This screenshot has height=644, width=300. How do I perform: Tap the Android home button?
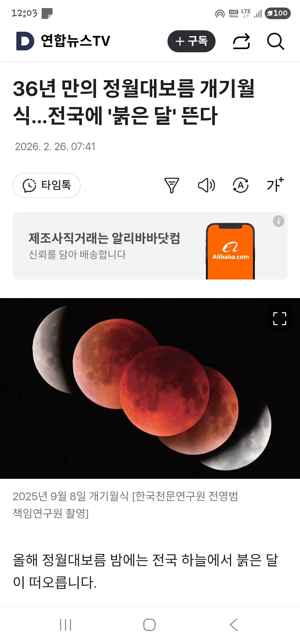[x=149, y=625]
